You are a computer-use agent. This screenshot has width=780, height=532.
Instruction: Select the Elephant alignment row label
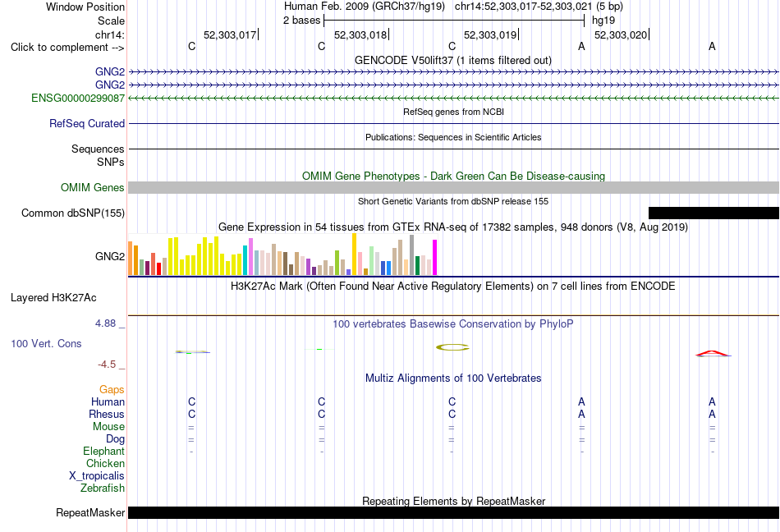click(x=103, y=452)
